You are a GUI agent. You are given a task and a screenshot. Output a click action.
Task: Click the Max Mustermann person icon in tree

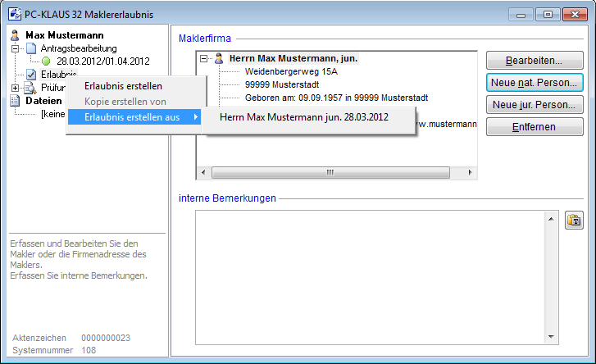pos(15,35)
